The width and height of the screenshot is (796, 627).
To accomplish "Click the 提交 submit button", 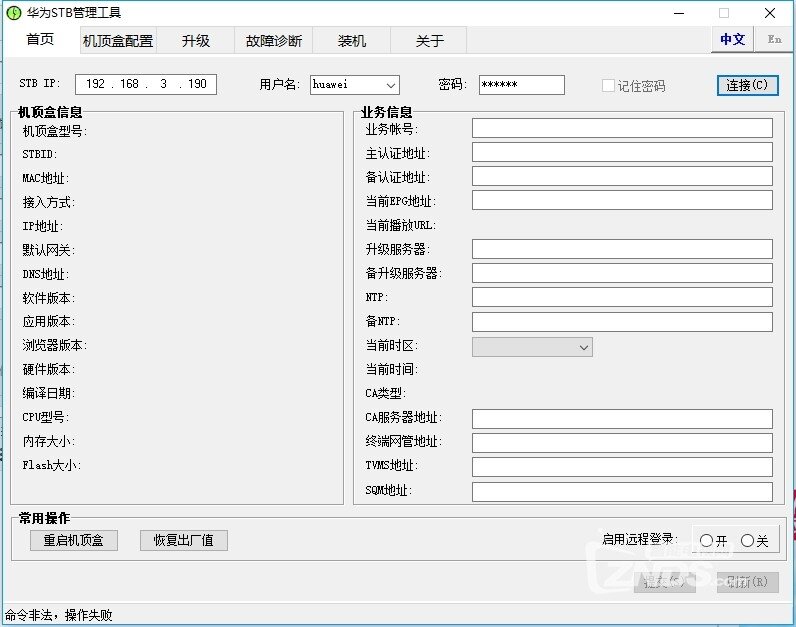I will (665, 582).
